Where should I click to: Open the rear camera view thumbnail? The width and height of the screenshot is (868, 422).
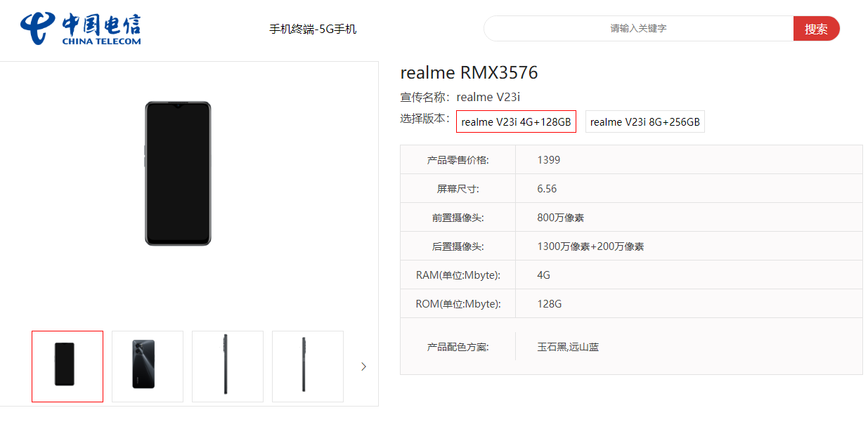pos(147,366)
